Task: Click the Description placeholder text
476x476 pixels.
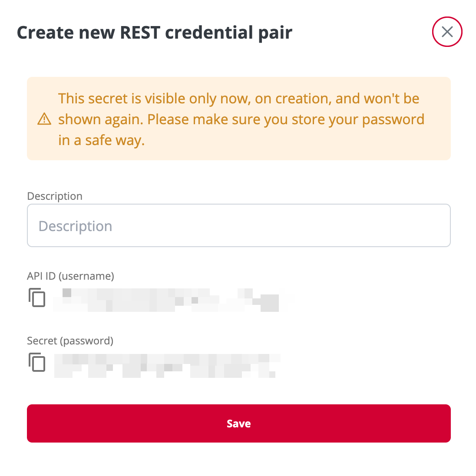Action: 75,226
